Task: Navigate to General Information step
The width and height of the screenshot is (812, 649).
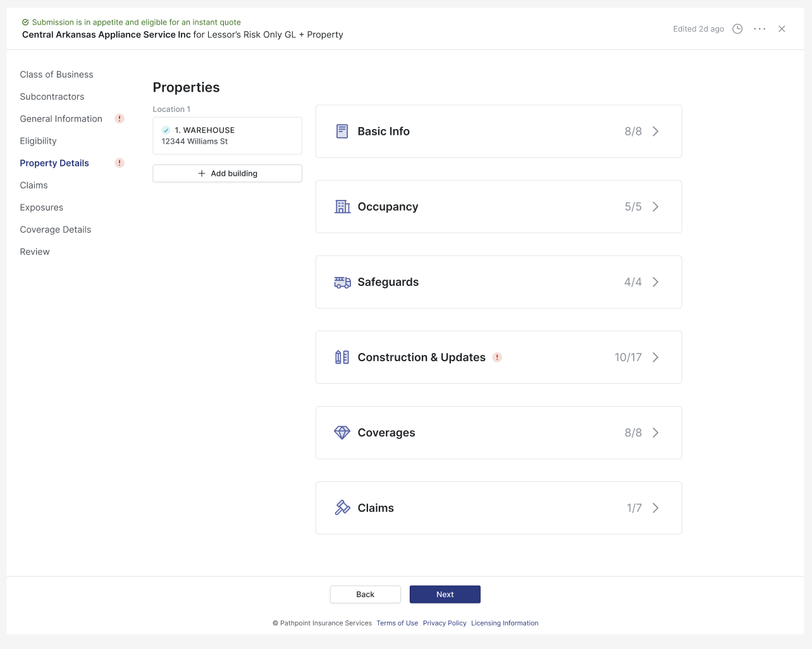Action: 61,119
